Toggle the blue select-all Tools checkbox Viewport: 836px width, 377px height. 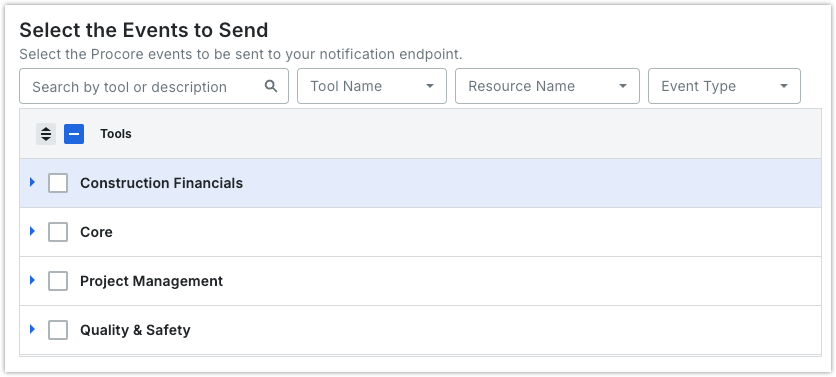[x=74, y=134]
